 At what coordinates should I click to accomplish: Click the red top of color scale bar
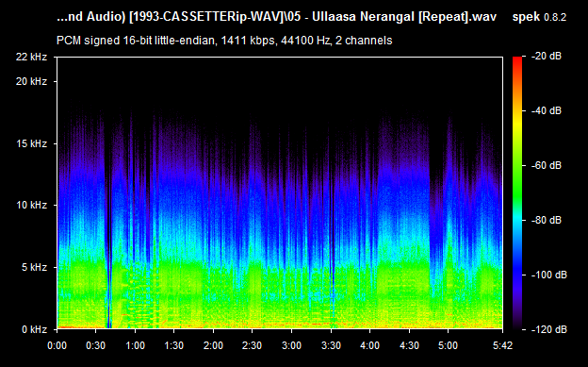pos(517,60)
